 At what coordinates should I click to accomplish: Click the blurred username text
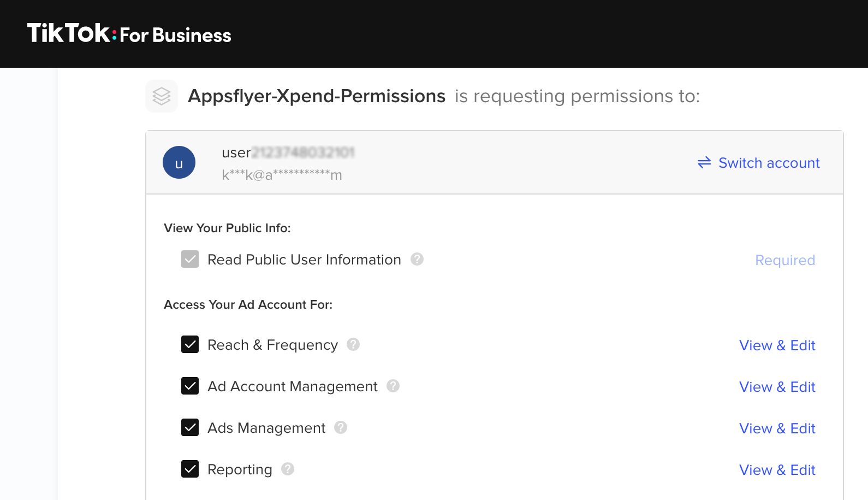[288, 152]
